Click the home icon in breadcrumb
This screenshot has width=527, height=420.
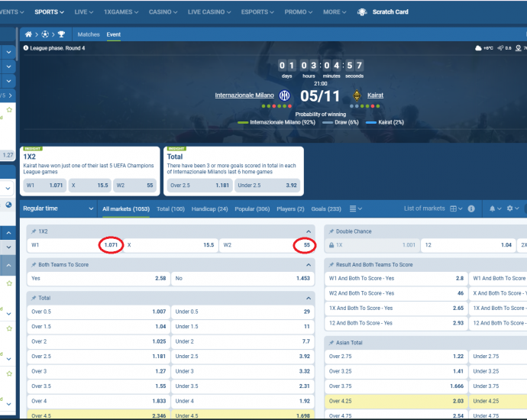[x=29, y=34]
